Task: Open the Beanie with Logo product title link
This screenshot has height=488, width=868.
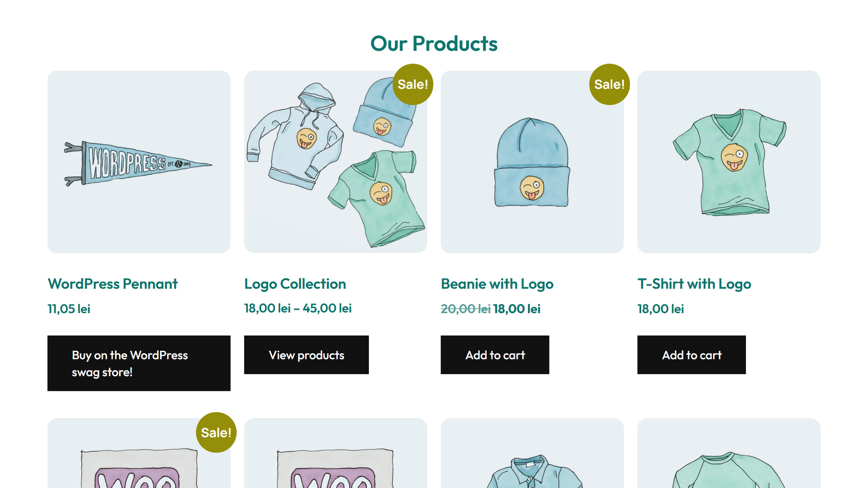Action: tap(497, 284)
